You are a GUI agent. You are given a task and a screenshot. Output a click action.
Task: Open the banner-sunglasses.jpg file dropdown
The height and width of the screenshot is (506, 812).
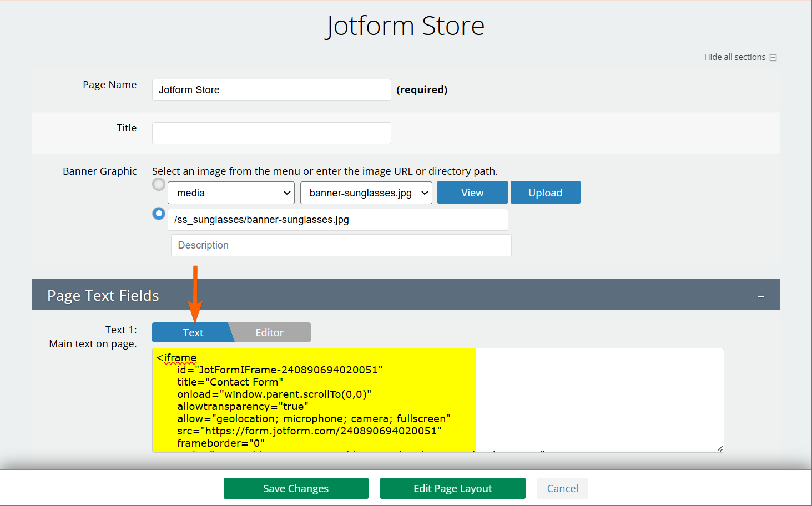point(366,193)
